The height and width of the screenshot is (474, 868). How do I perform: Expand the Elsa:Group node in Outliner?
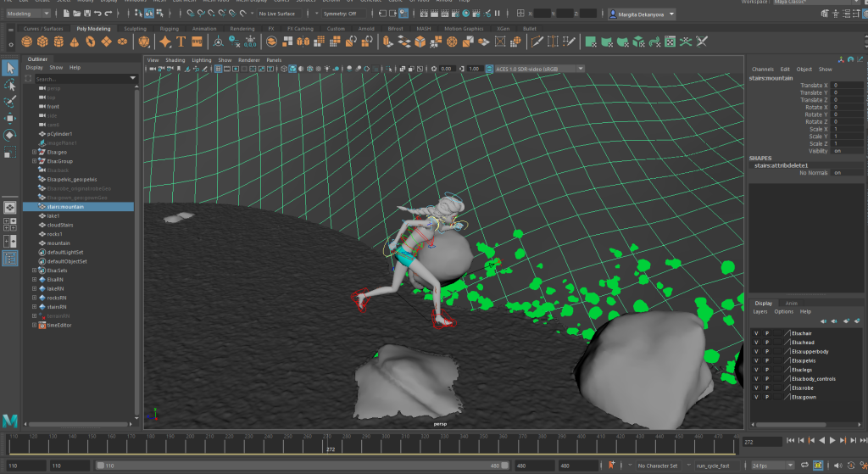point(34,161)
